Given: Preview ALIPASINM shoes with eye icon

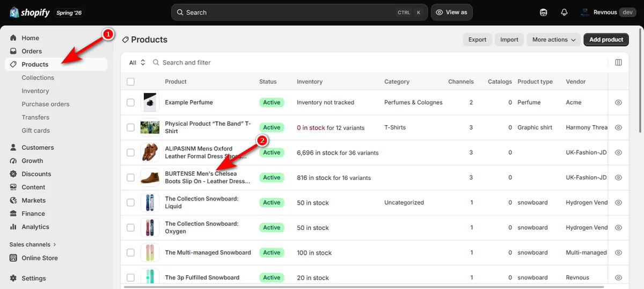Looking at the screenshot, I should pos(618,153).
